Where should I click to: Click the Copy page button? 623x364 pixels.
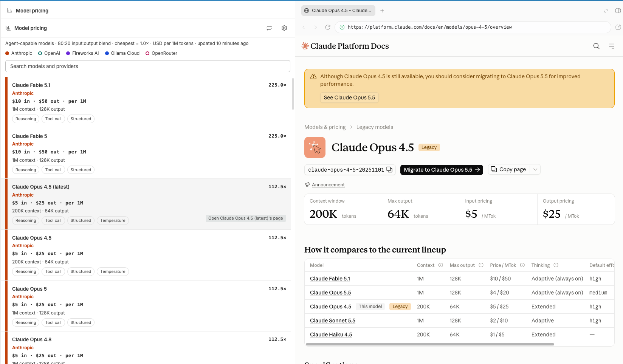point(509,169)
